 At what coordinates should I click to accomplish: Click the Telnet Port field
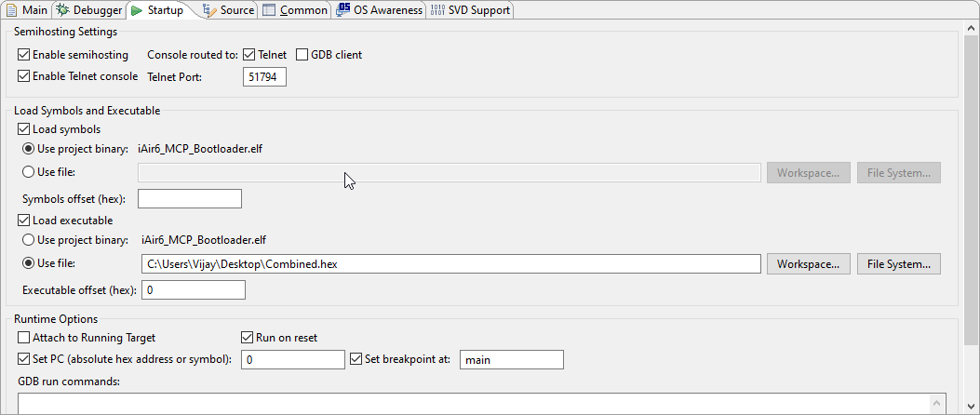tap(265, 77)
